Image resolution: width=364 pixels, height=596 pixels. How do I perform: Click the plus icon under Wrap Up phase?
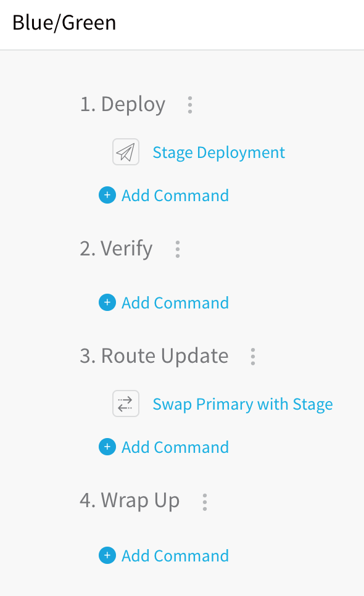tap(107, 555)
